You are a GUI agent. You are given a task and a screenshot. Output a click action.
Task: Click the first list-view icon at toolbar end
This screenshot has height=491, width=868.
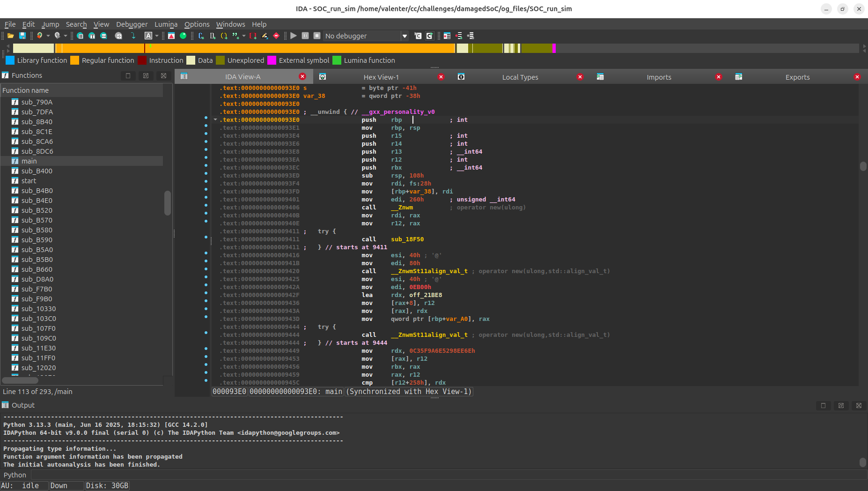tap(447, 36)
